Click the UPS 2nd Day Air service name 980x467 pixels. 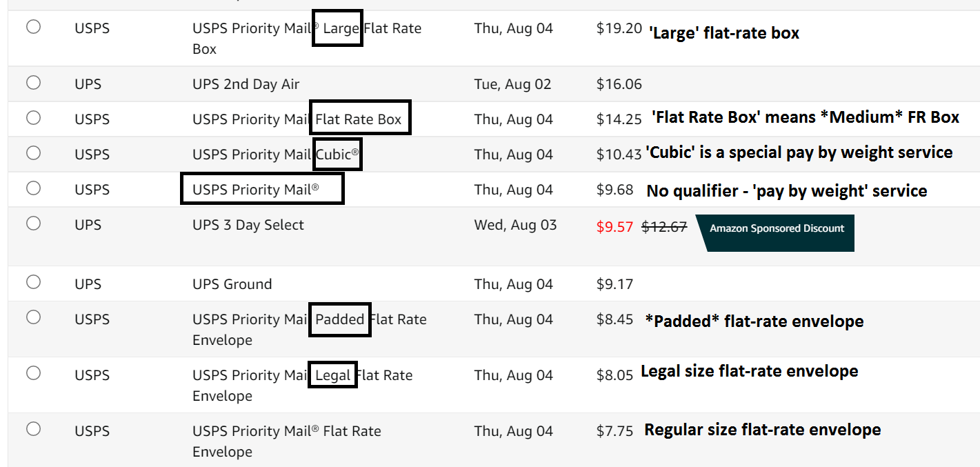[x=246, y=84]
